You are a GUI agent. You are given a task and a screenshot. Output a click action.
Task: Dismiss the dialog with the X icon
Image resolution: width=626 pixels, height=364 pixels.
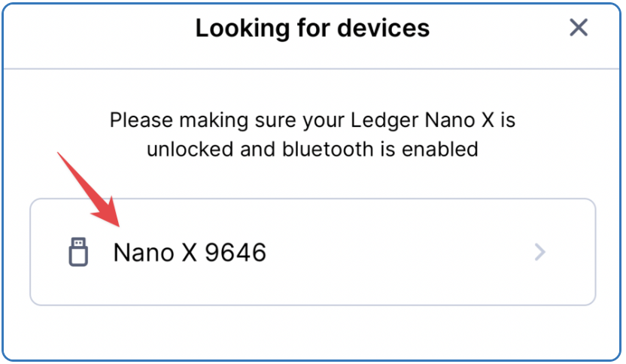click(578, 28)
